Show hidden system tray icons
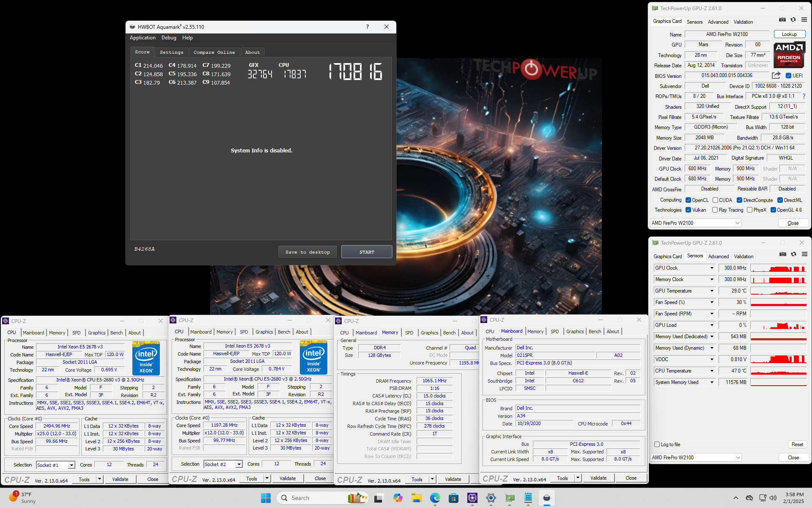The height and width of the screenshot is (508, 812). (736, 498)
